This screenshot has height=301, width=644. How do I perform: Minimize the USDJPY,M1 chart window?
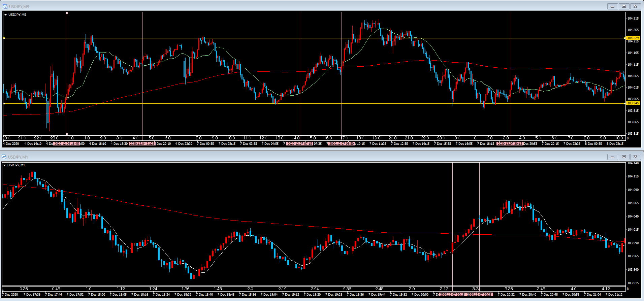point(612,157)
